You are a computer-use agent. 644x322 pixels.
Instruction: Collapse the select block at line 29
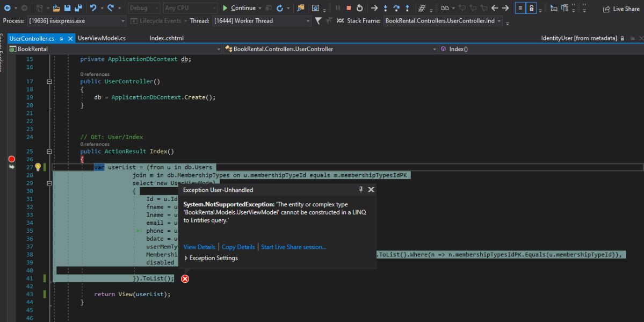tap(49, 183)
